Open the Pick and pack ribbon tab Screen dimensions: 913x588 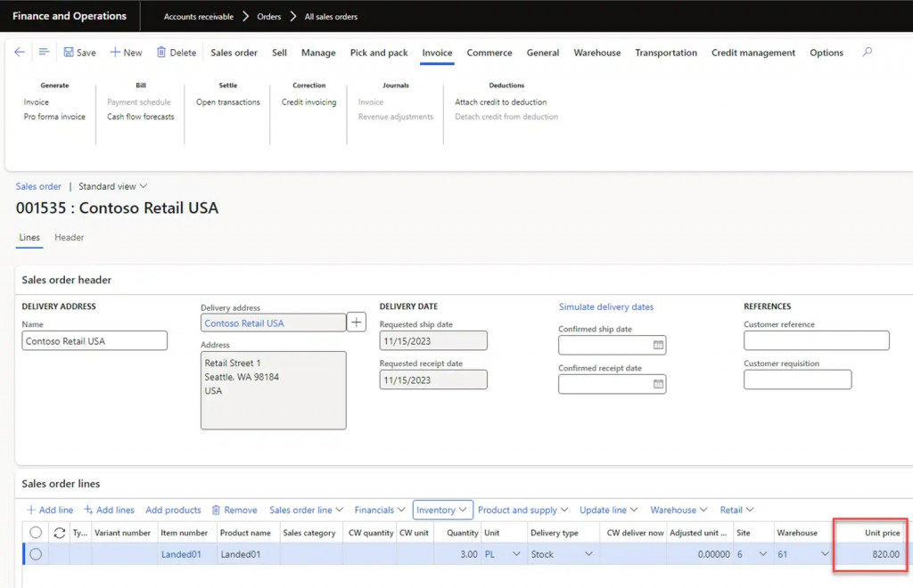(x=379, y=53)
